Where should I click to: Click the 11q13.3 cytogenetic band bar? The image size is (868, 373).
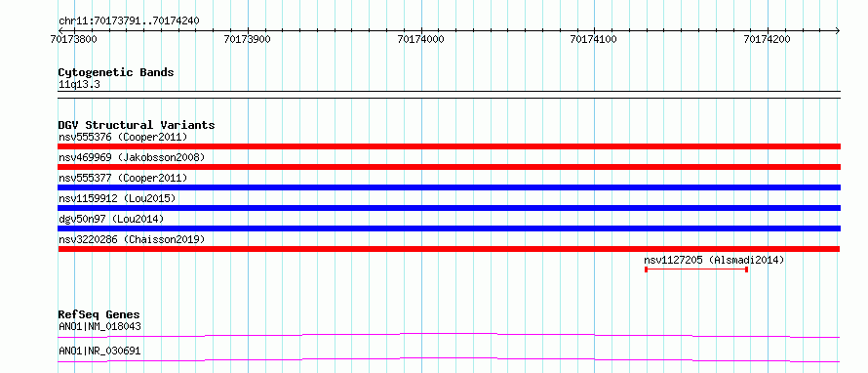point(449,95)
